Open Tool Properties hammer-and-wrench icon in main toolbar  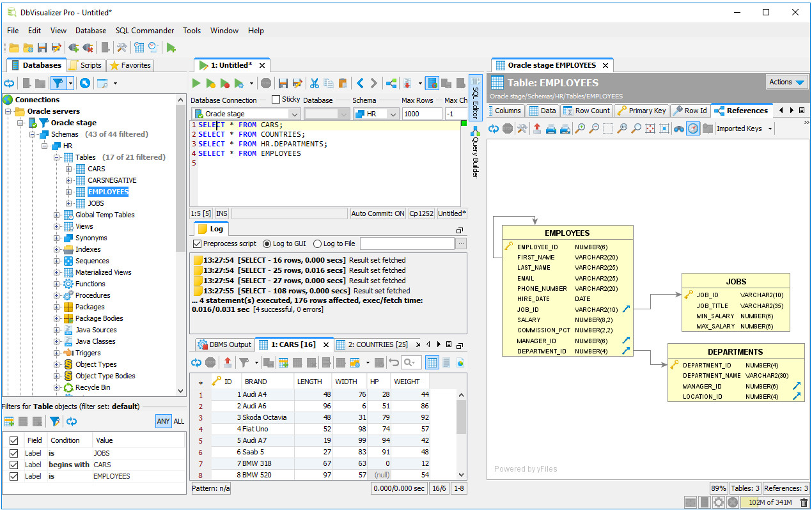[x=121, y=47]
